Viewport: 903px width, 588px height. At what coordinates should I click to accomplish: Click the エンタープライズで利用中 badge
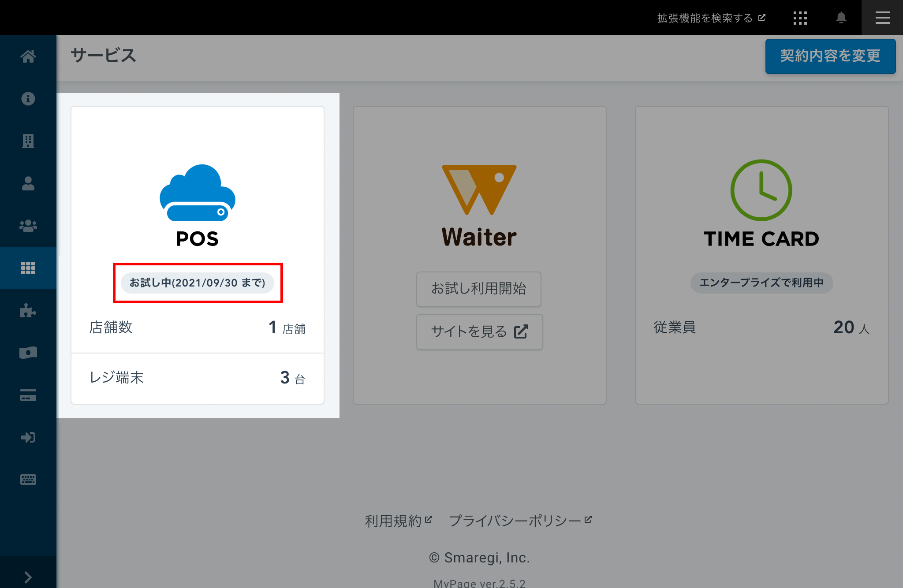click(x=761, y=283)
